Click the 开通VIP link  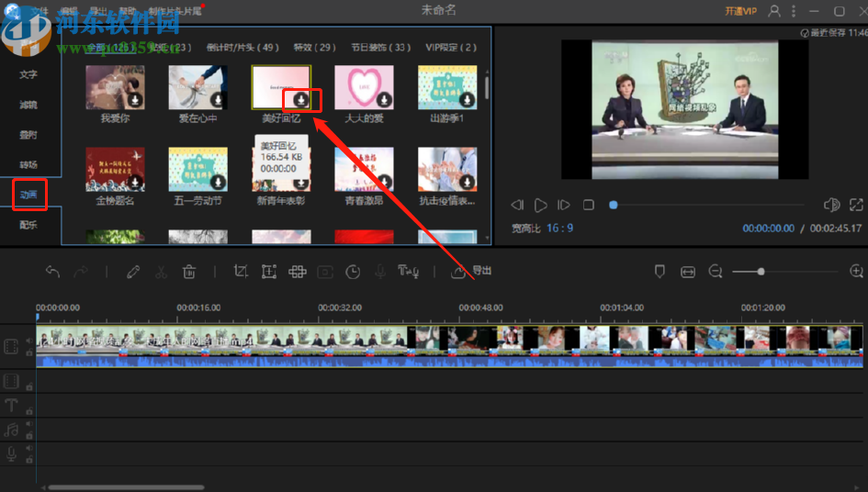coord(740,11)
